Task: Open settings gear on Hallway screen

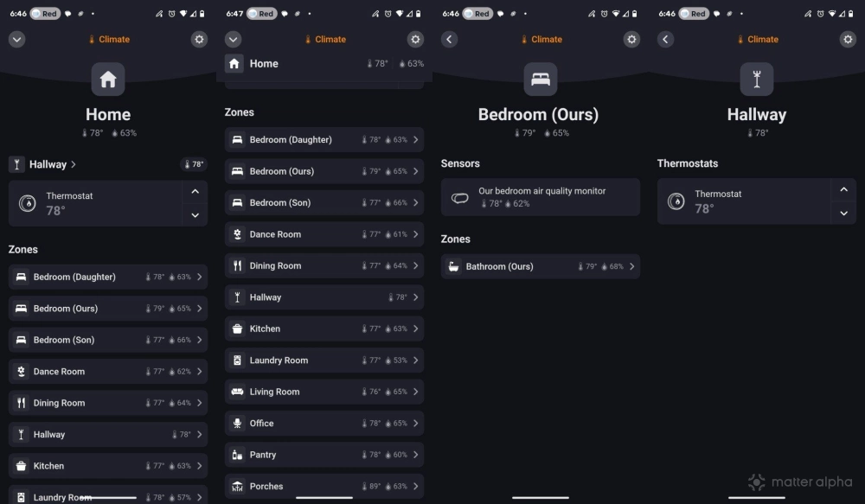Action: (848, 39)
